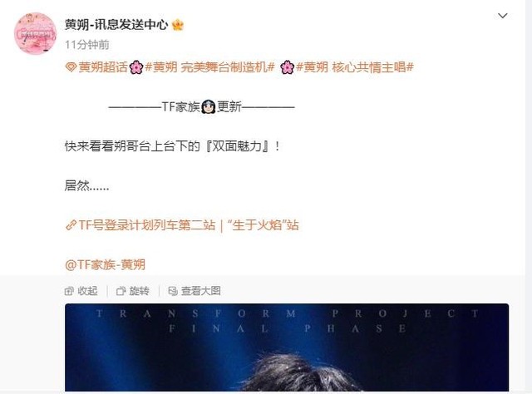Open the post options chevron menu
Image resolution: width=532 pixels, height=394 pixels.
[x=502, y=16]
